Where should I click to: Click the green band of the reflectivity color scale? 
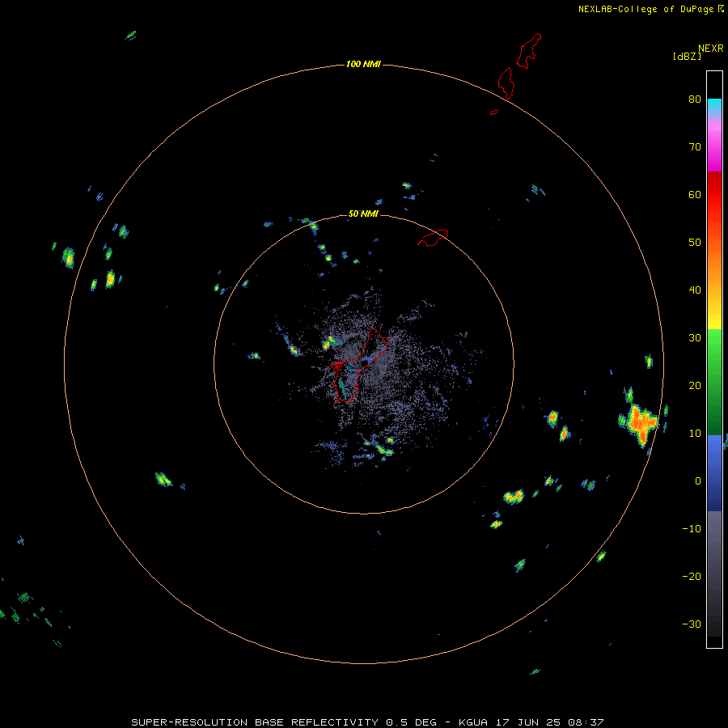[714, 382]
